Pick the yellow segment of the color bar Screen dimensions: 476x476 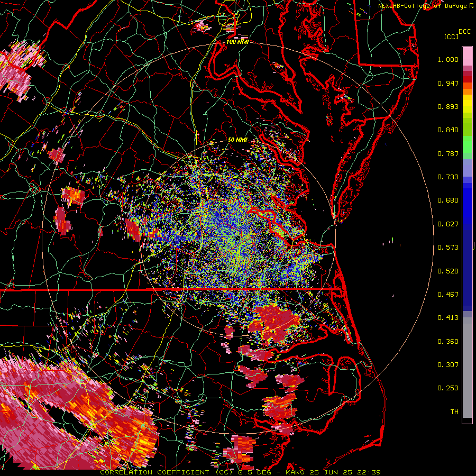467,104
